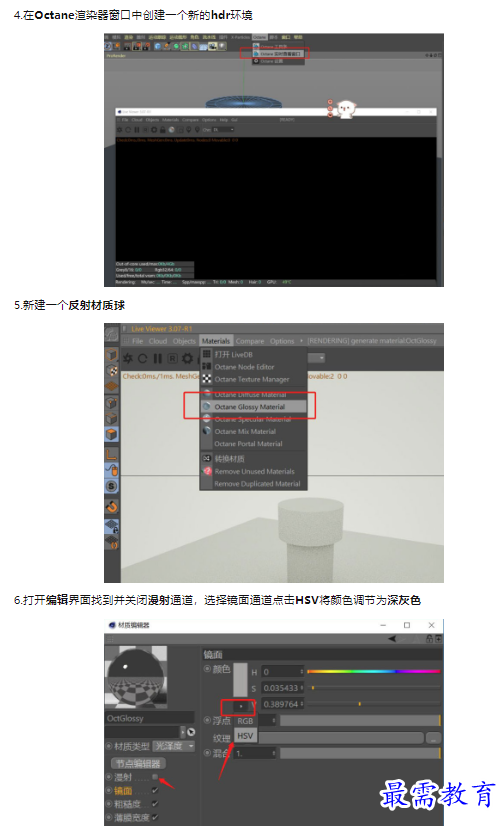Click the rainbow hue slider
Image resolution: width=504 pixels, height=826 pixels.
(x=373, y=671)
